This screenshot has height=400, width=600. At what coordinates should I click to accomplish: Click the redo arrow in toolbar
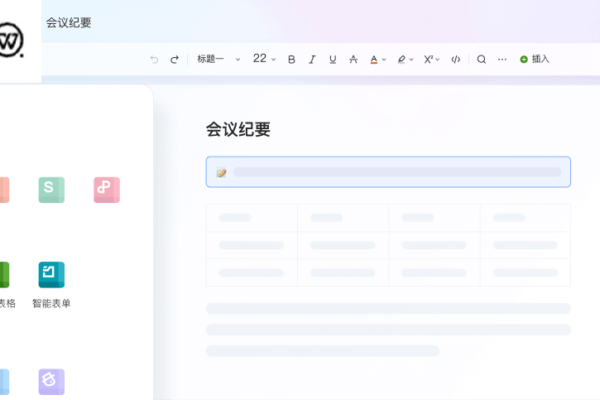(x=174, y=59)
